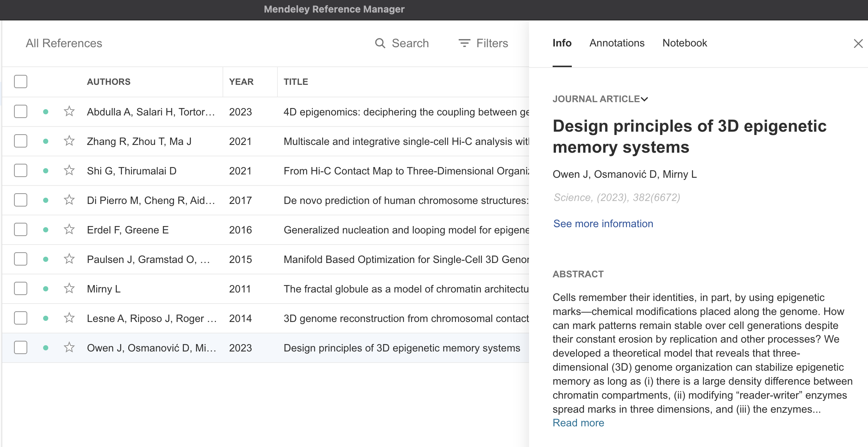Switch to the Annotations tab
This screenshot has height=447, width=868.
pyautogui.click(x=617, y=43)
